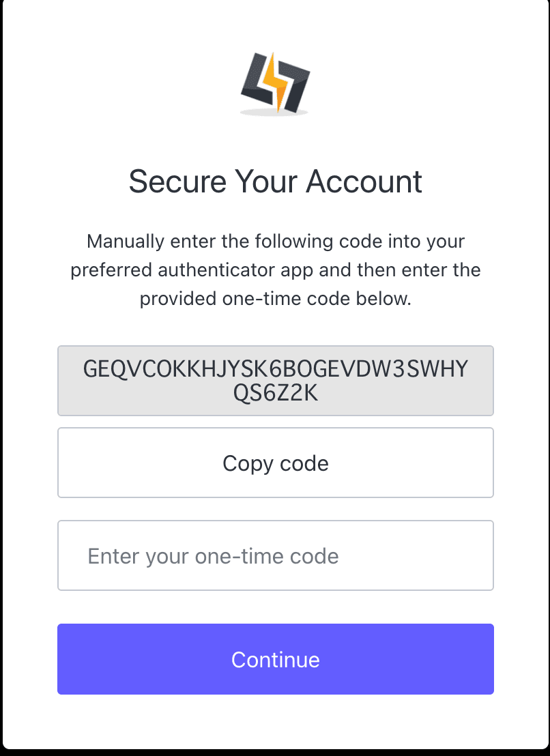
Task: Click the Copy code label text
Action: click(275, 463)
